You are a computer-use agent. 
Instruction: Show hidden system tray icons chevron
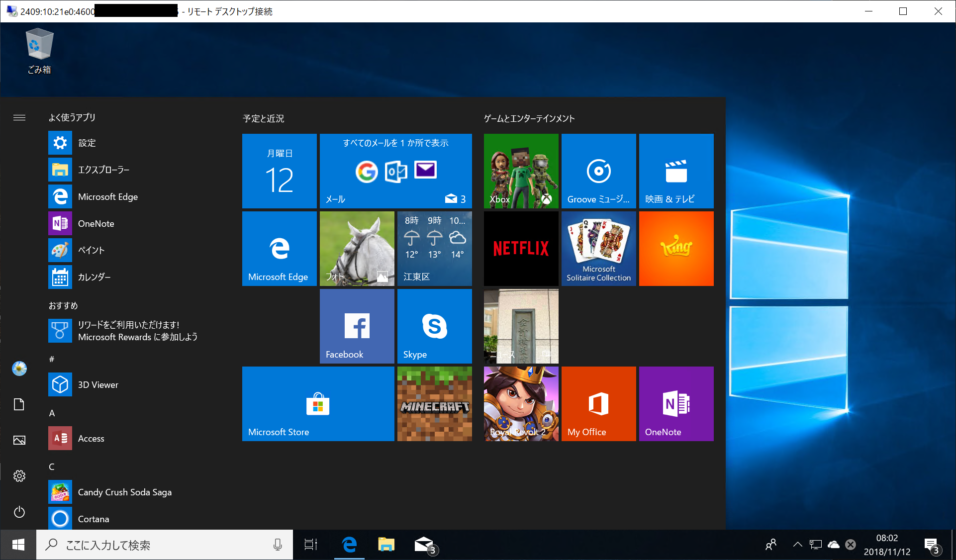(797, 545)
